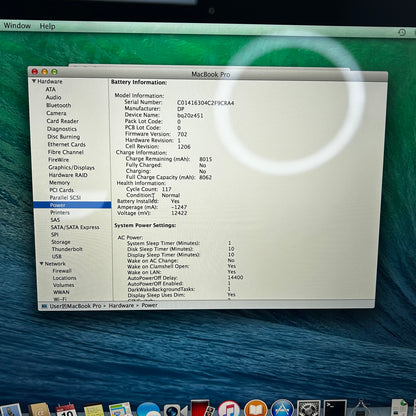Open System Preferences from the dock
The width and height of the screenshot is (416, 416).
point(309,408)
